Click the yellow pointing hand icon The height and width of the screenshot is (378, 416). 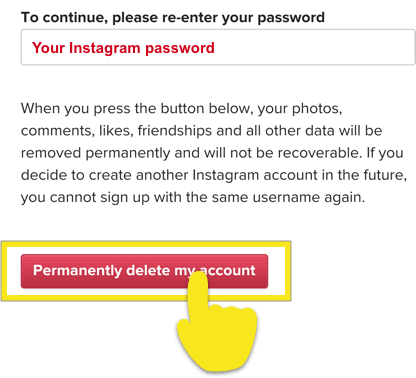coord(217,322)
